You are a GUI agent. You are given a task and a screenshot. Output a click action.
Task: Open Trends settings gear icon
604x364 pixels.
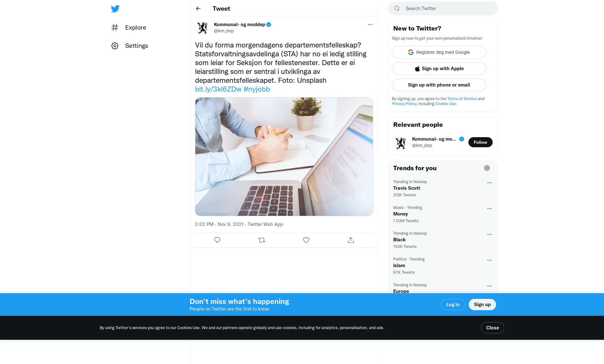coord(487,168)
